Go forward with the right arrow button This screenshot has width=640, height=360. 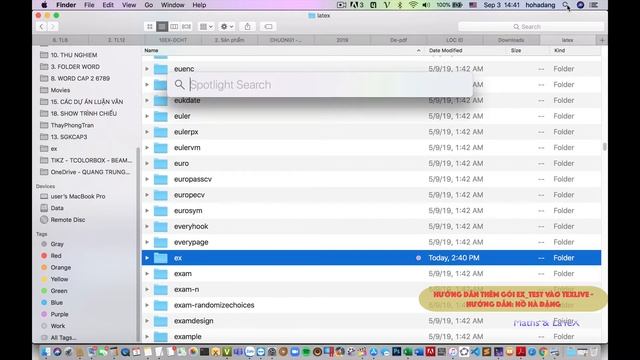click(x=53, y=27)
